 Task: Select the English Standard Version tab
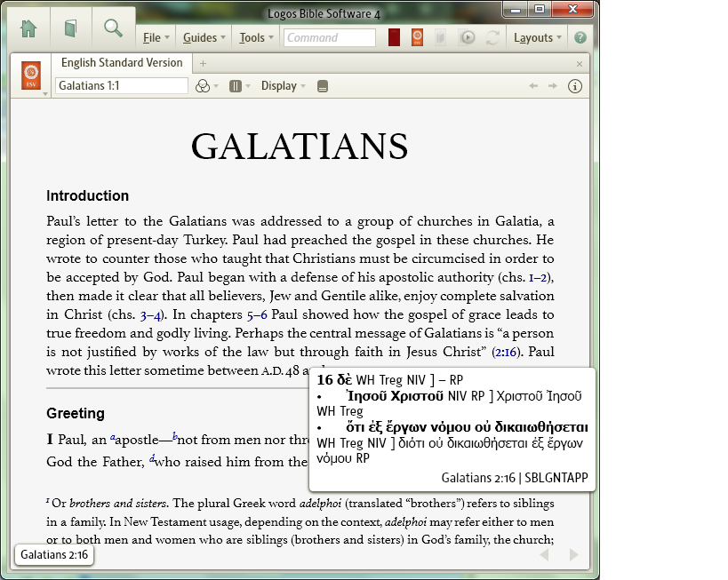(x=122, y=63)
